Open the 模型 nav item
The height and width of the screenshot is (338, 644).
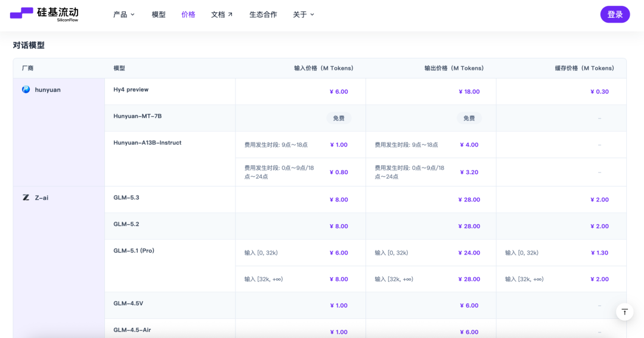tap(159, 14)
